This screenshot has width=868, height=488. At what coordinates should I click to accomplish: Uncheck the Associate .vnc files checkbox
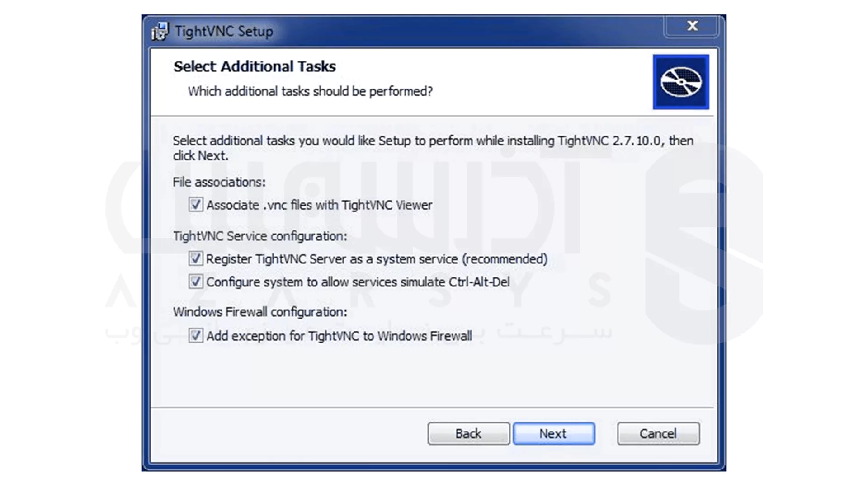pyautogui.click(x=196, y=205)
